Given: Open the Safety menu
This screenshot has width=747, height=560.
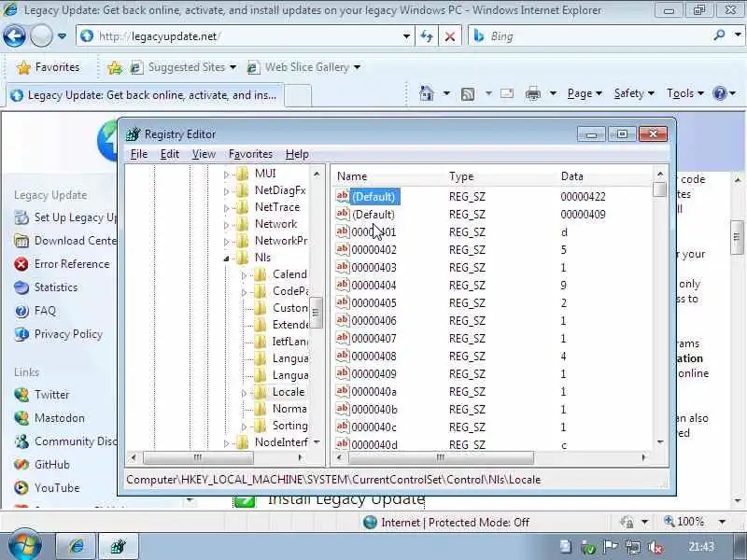Looking at the screenshot, I should pyautogui.click(x=634, y=93).
